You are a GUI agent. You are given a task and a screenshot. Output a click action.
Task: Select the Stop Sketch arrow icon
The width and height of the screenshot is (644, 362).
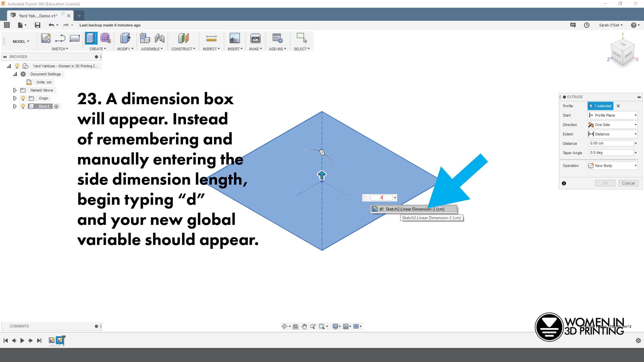(60, 38)
